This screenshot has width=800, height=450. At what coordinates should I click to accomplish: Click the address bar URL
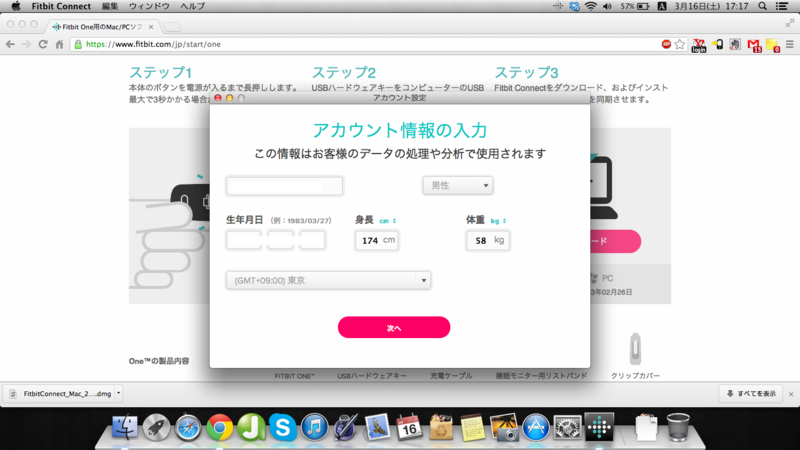(153, 44)
